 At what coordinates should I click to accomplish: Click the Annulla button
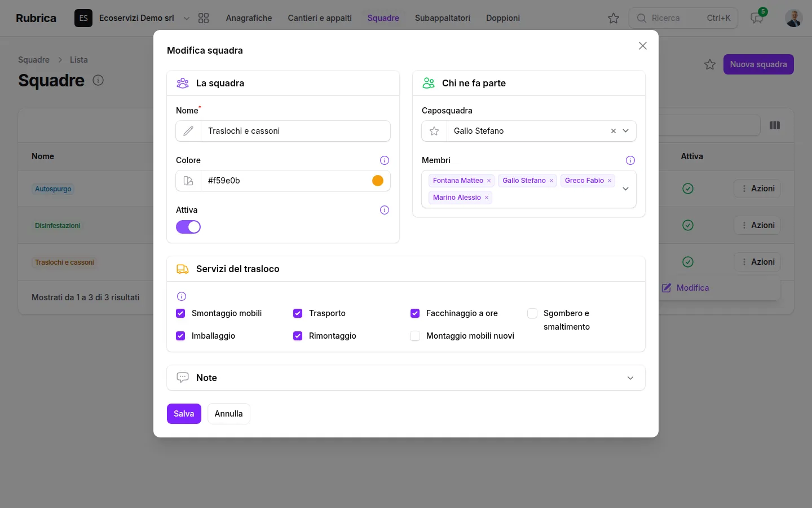point(228,414)
